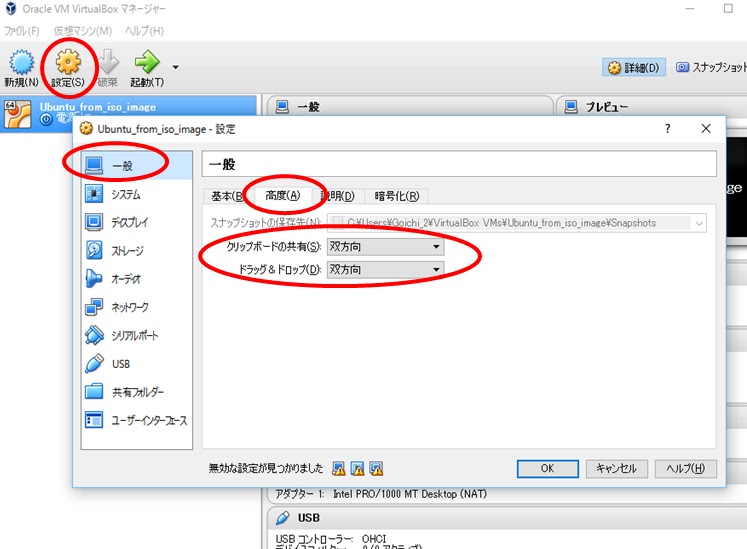This screenshot has width=747, height=549.
Task: Select 一般 category in settings sidebar
Action: (x=137, y=166)
